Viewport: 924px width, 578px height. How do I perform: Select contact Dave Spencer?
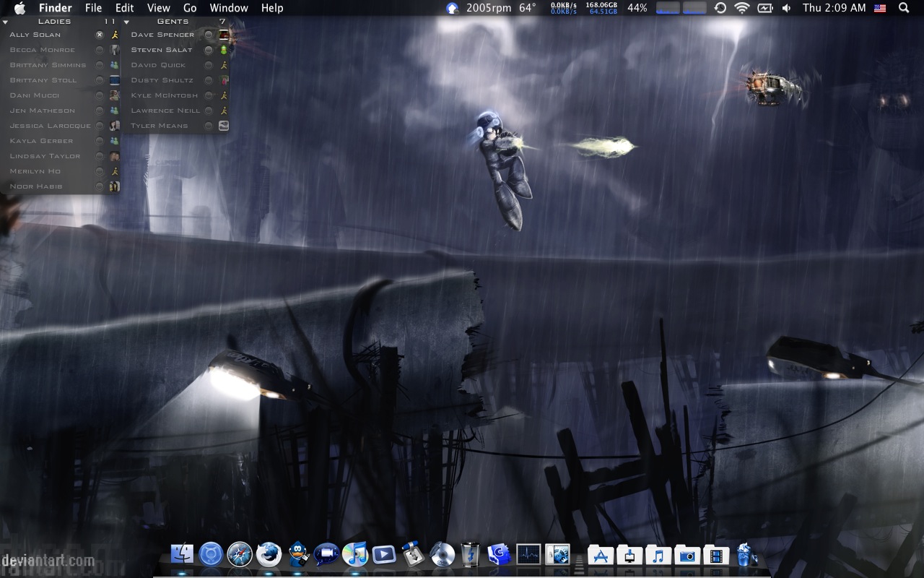162,35
